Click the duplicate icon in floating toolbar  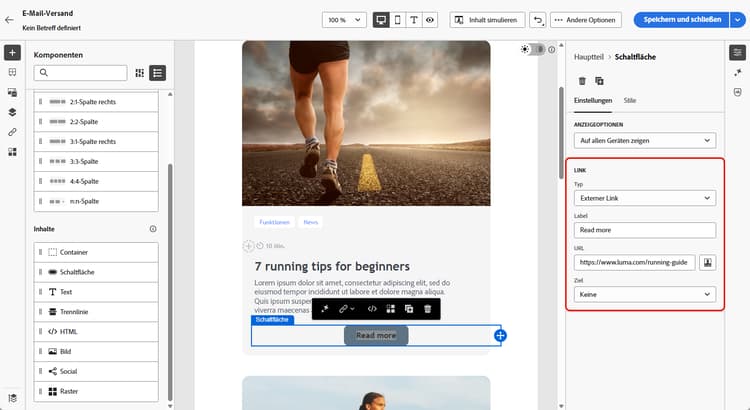tap(409, 309)
